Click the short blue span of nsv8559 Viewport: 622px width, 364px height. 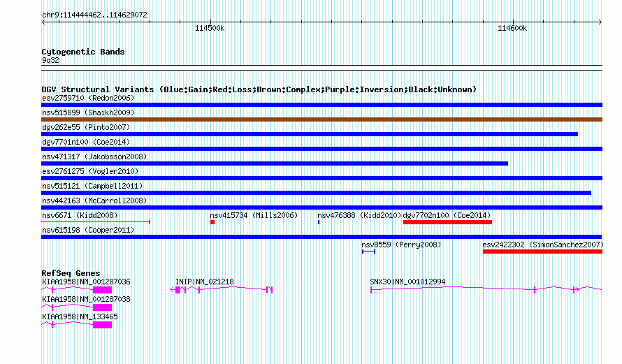[368, 252]
